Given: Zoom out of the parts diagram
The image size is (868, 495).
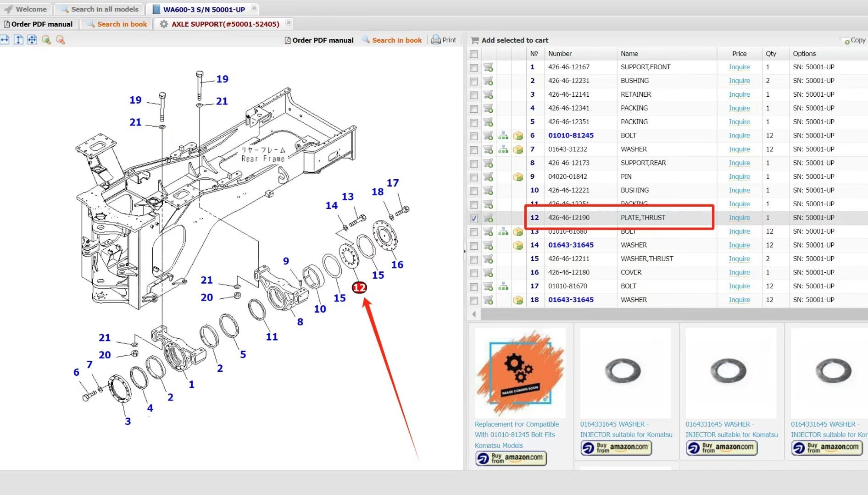Looking at the screenshot, I should pyautogui.click(x=60, y=40).
